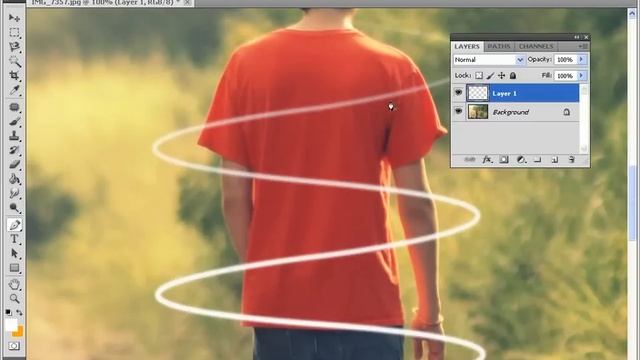Toggle lock image pixels
Screen dimensions: 640x360
[x=490, y=76]
